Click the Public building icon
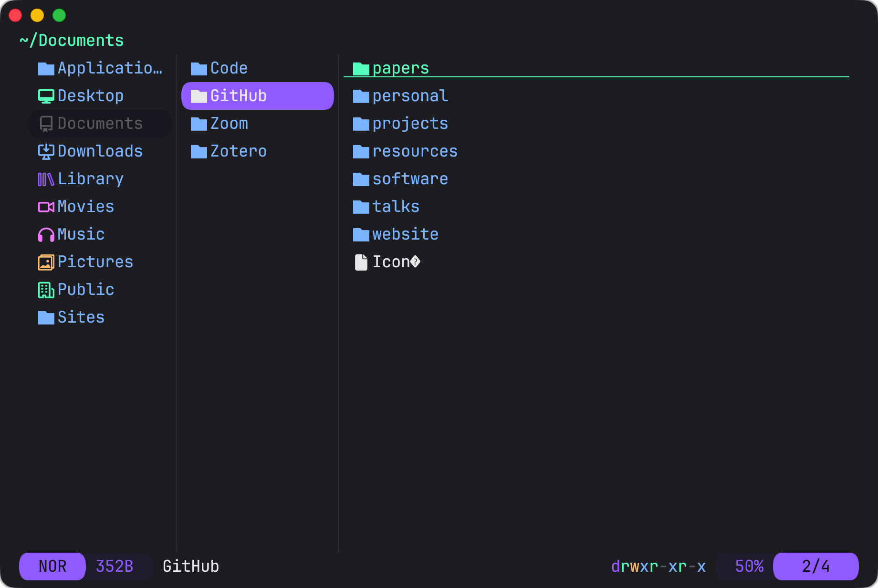This screenshot has width=878, height=588. (46, 290)
